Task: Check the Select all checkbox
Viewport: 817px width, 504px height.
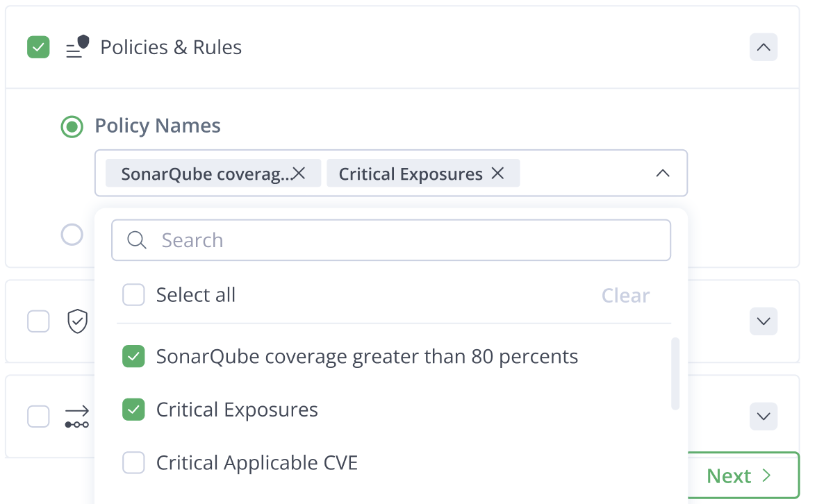Action: [133, 294]
